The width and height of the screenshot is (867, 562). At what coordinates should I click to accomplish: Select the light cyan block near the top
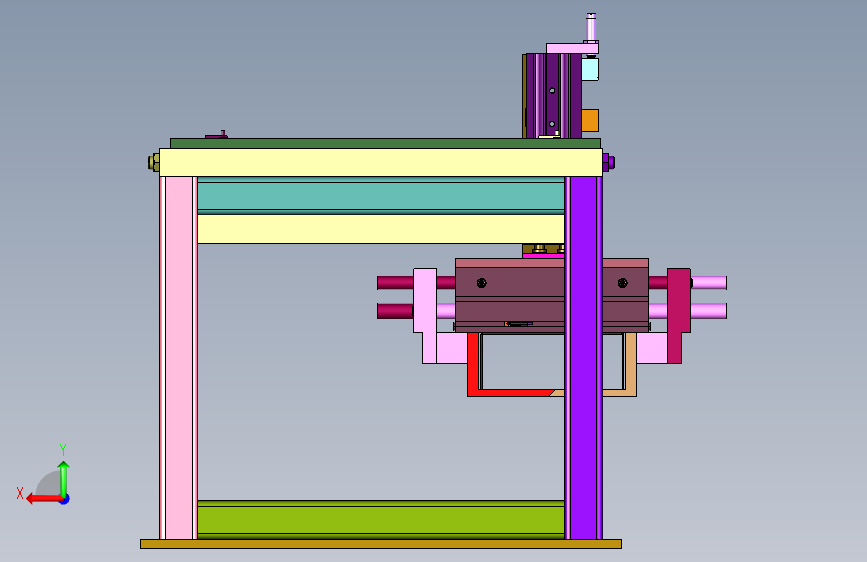tap(590, 69)
